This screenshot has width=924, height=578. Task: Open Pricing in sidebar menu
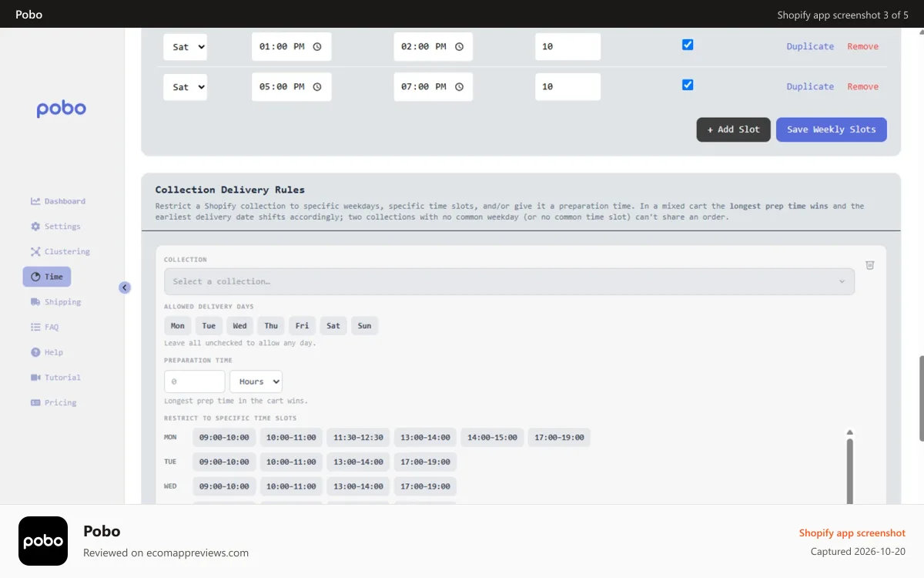coord(61,402)
